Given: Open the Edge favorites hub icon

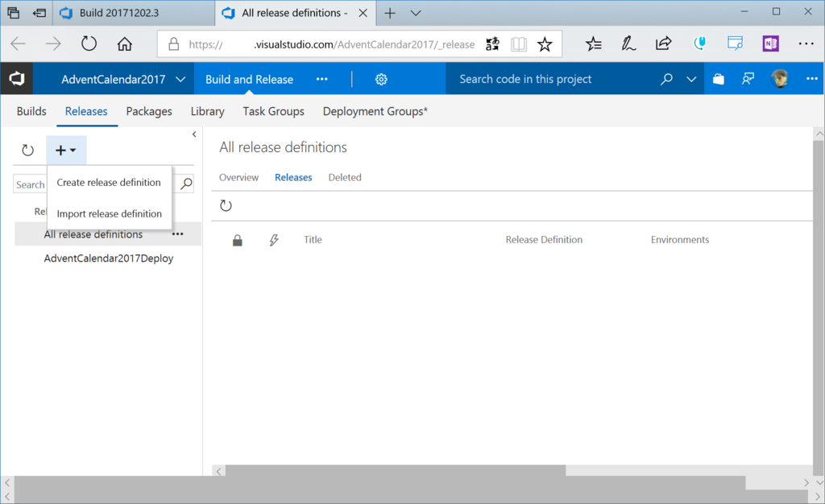Looking at the screenshot, I should (x=594, y=43).
